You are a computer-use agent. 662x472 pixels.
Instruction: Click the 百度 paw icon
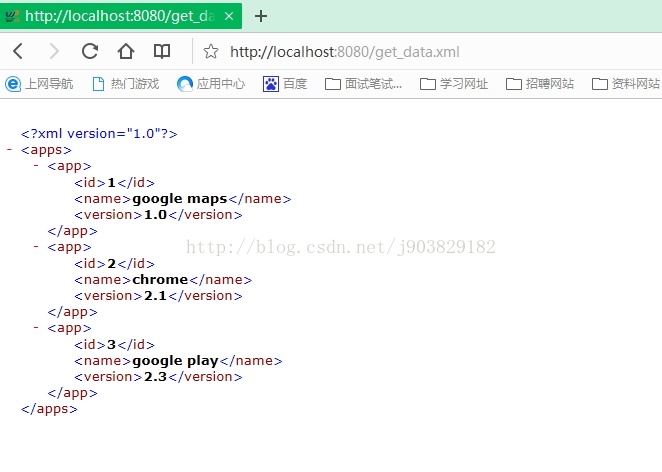(x=271, y=84)
